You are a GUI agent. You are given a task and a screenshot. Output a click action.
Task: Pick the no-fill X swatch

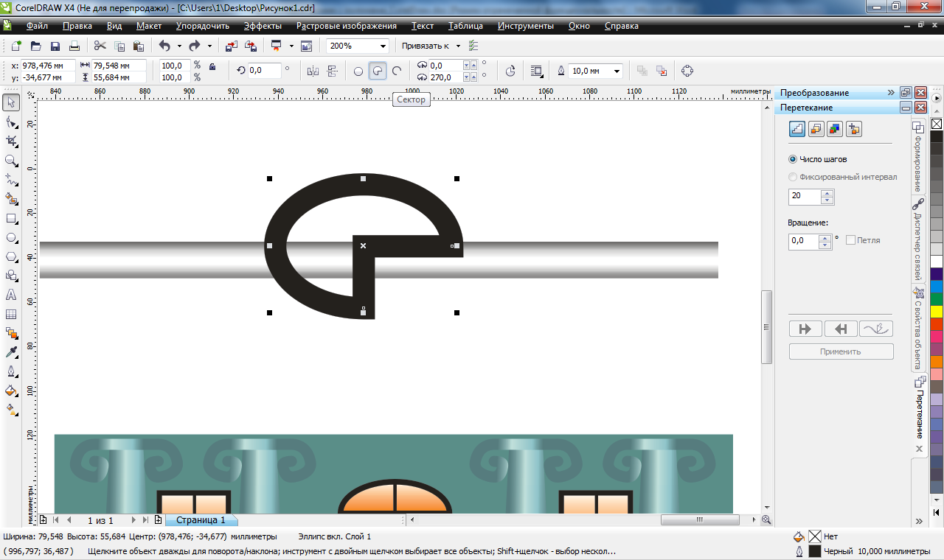pyautogui.click(x=937, y=124)
